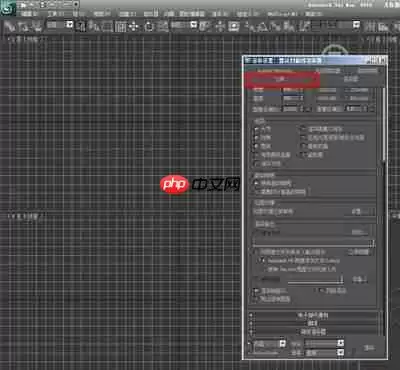Click the Files (文件) button for render output
The image size is (400, 370).
click(x=360, y=233)
